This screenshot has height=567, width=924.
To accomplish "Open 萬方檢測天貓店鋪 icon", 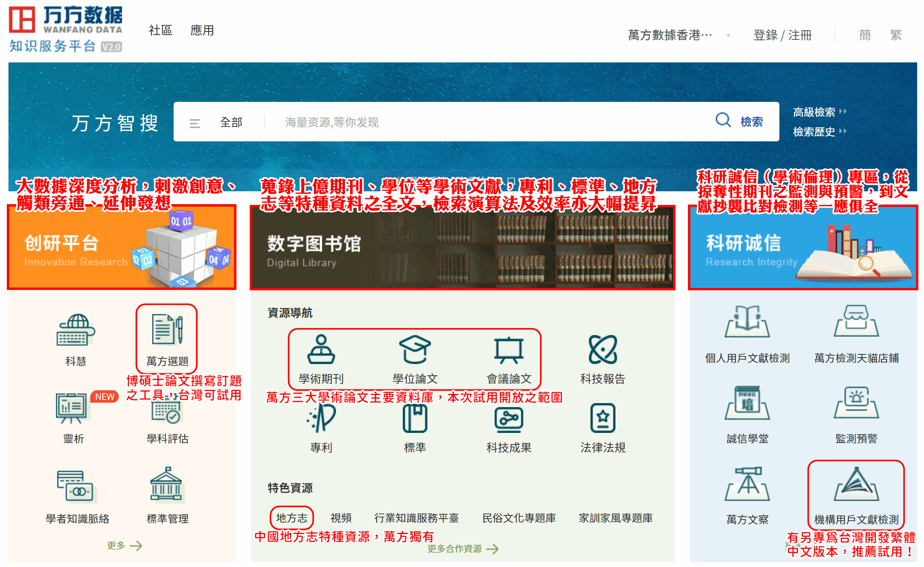I will click(856, 321).
